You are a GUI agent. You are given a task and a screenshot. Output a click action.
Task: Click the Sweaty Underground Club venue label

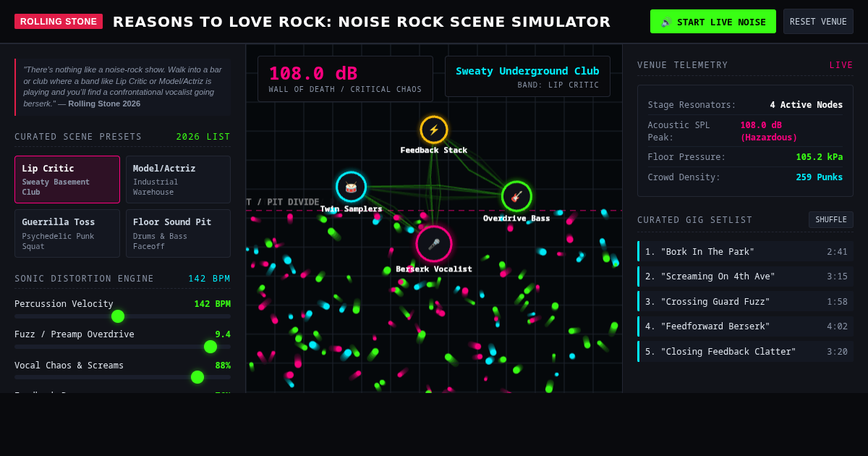(527, 71)
